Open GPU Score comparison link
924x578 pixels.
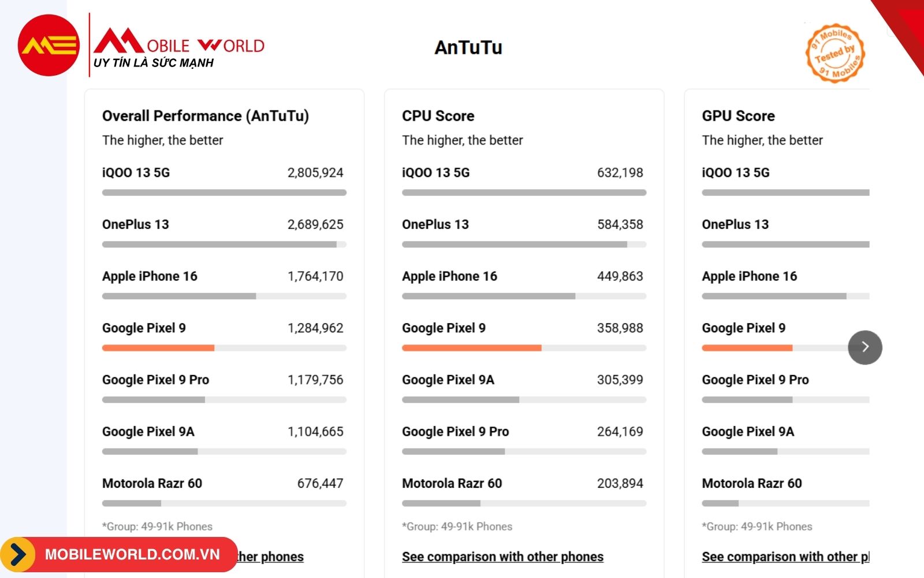(785, 557)
